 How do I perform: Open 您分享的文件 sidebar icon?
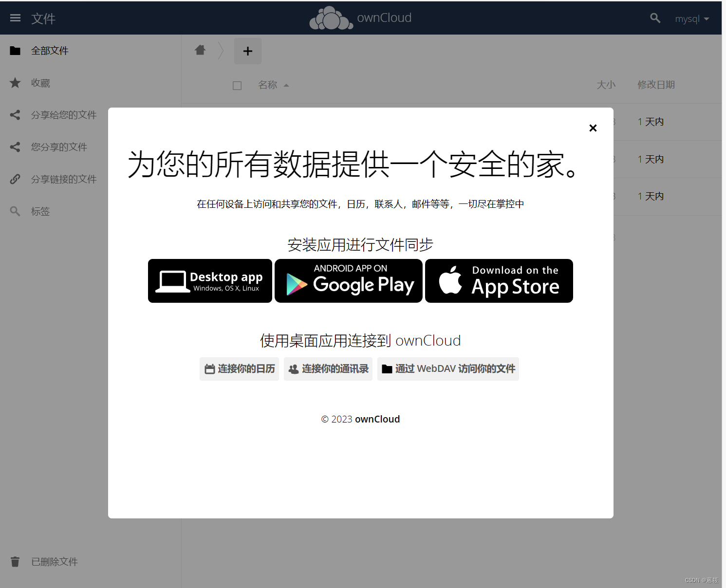15,147
